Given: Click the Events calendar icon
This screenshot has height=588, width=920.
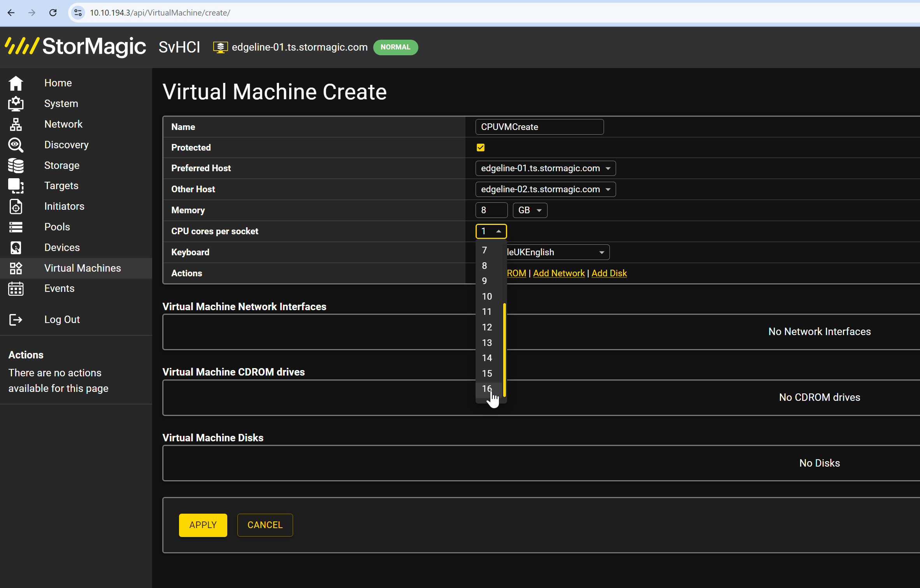Looking at the screenshot, I should click(16, 289).
